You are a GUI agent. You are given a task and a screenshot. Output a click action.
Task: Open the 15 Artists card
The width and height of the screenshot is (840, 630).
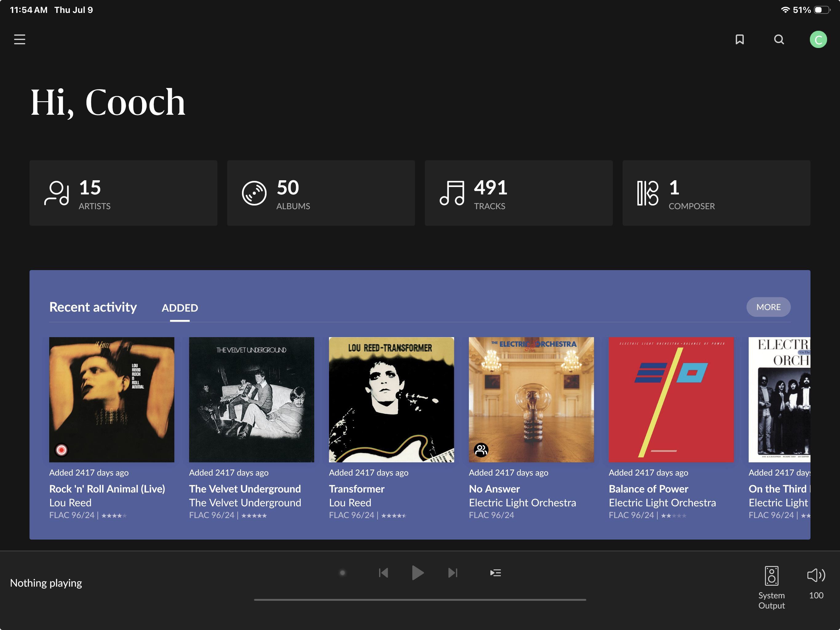coord(123,193)
